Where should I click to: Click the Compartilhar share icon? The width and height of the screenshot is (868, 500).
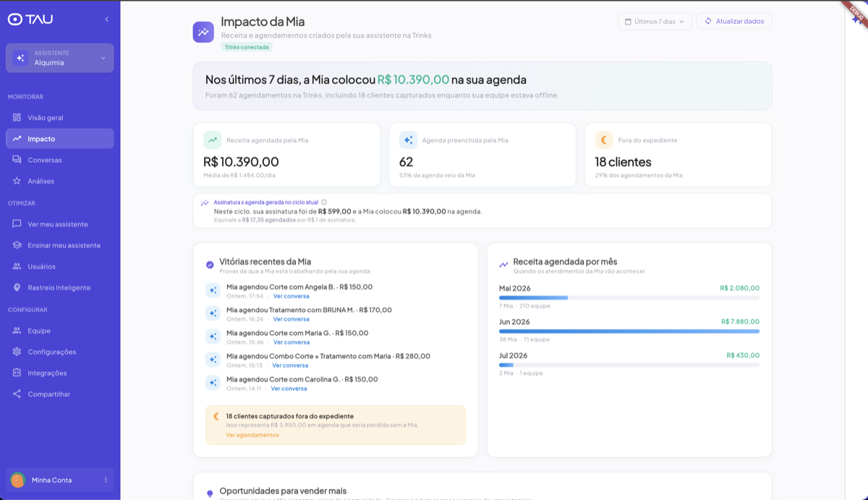tap(17, 394)
